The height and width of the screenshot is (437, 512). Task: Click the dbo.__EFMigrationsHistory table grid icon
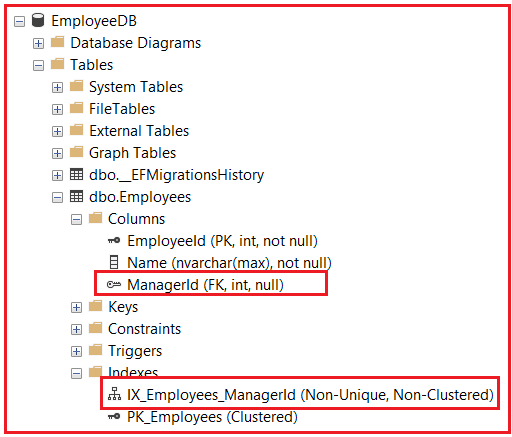tap(77, 174)
